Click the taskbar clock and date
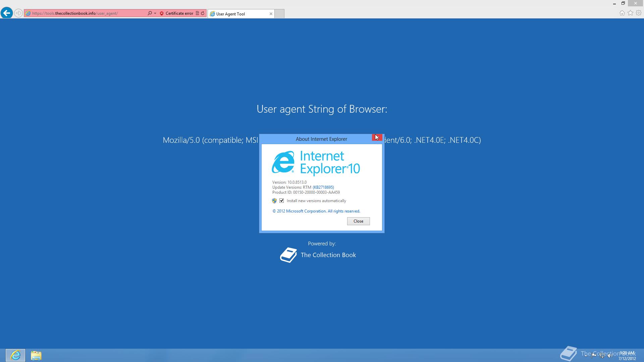This screenshot has height=362, width=644. click(627, 356)
